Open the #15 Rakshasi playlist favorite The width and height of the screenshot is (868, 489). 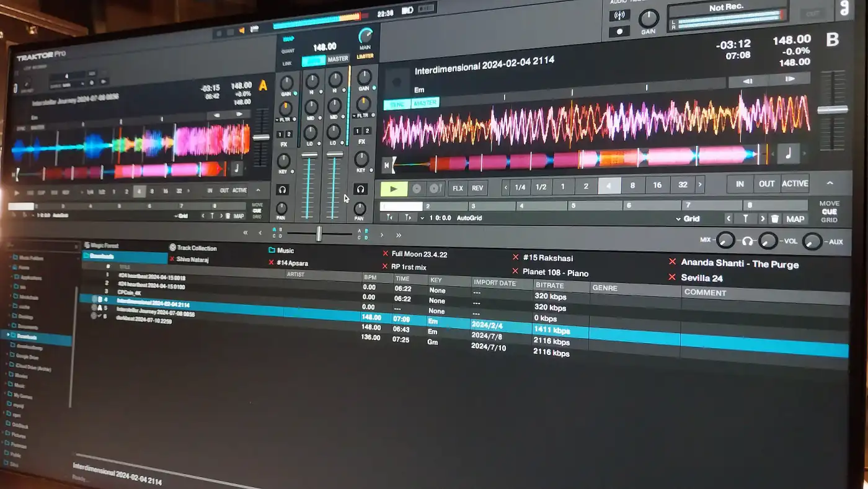(542, 258)
